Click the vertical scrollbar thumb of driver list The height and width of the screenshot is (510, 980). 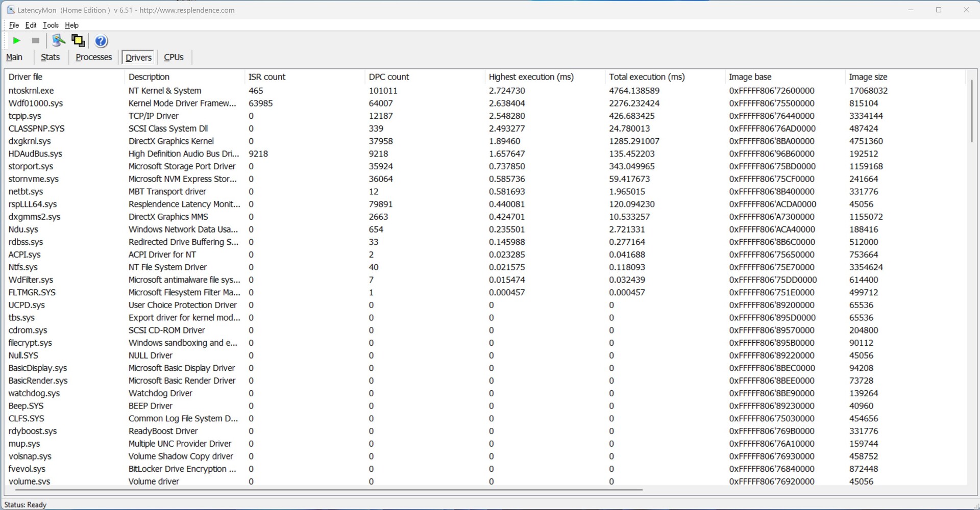click(971, 111)
